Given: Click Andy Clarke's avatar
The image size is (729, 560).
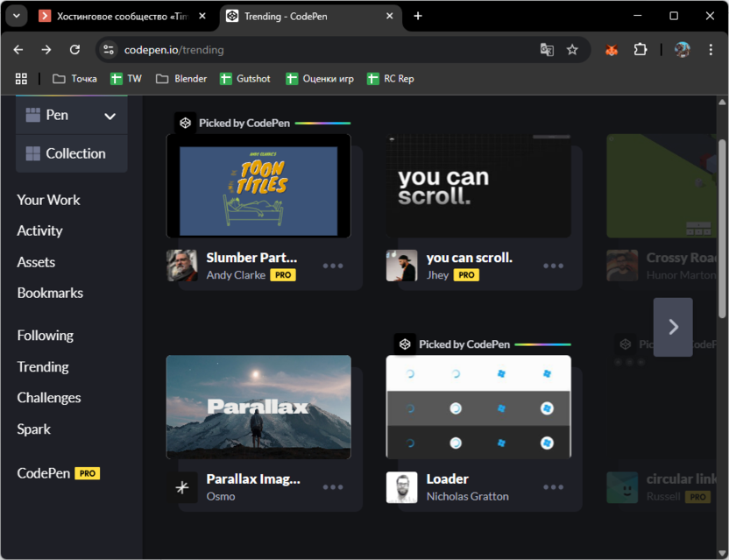Looking at the screenshot, I should (x=181, y=266).
